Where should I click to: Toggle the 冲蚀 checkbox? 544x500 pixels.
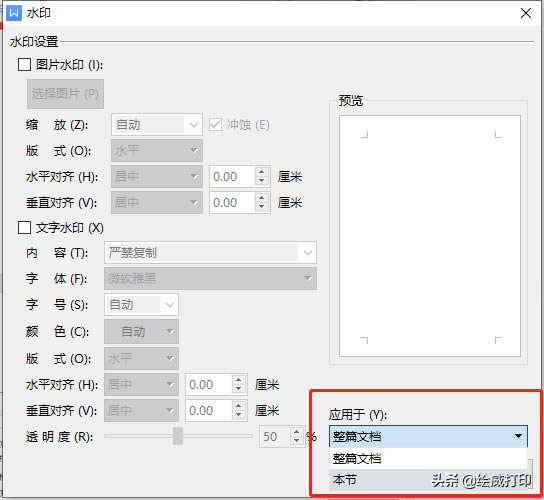[215, 125]
